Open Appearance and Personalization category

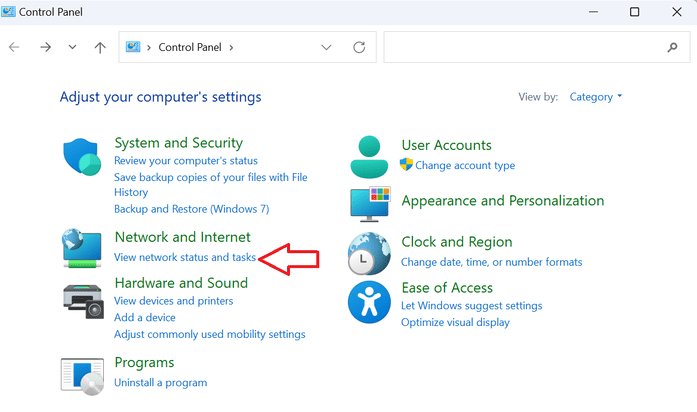point(503,201)
